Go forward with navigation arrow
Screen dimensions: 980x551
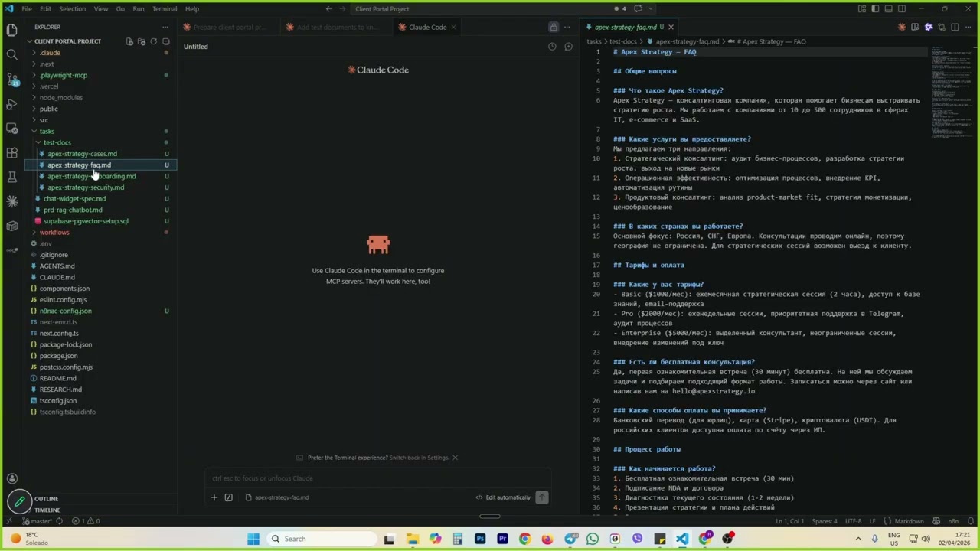(x=342, y=9)
